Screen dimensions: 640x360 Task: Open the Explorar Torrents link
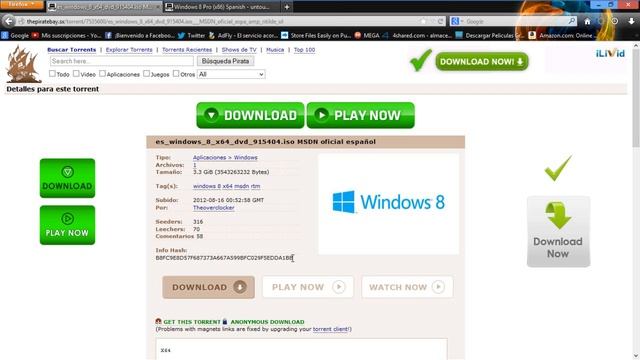click(129, 50)
